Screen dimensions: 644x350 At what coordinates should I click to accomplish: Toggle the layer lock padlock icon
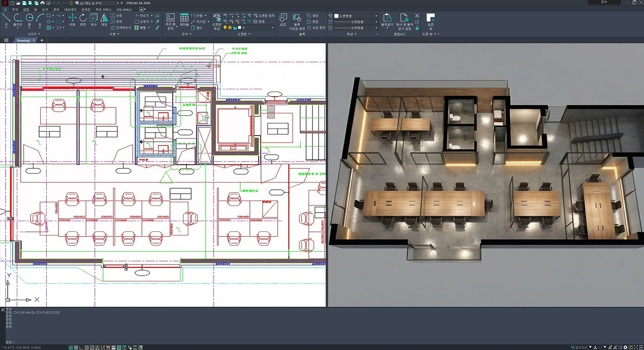(x=235, y=28)
